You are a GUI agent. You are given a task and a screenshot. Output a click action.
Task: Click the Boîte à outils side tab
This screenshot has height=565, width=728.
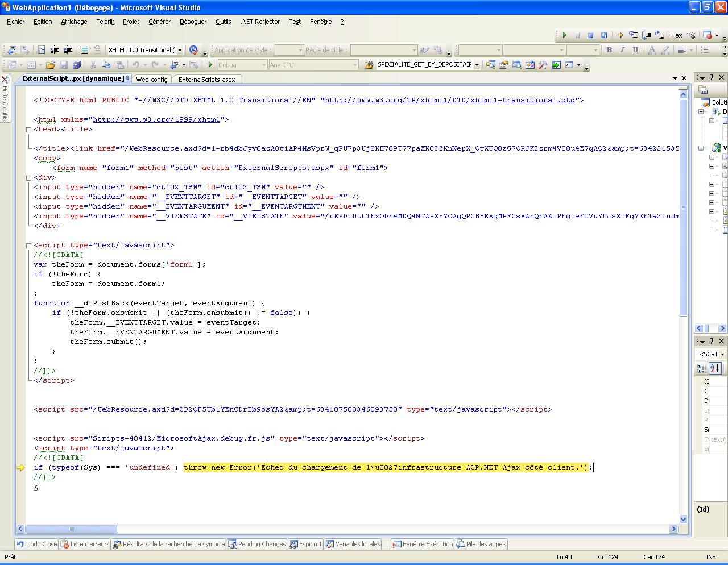pyautogui.click(x=5, y=99)
